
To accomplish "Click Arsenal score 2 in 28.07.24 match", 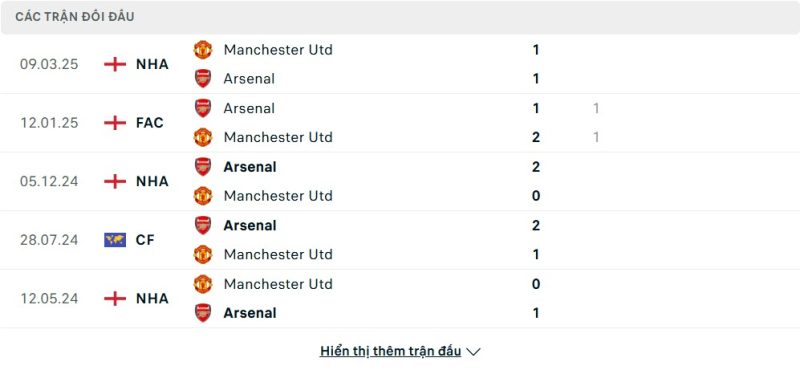I will coord(536,225).
